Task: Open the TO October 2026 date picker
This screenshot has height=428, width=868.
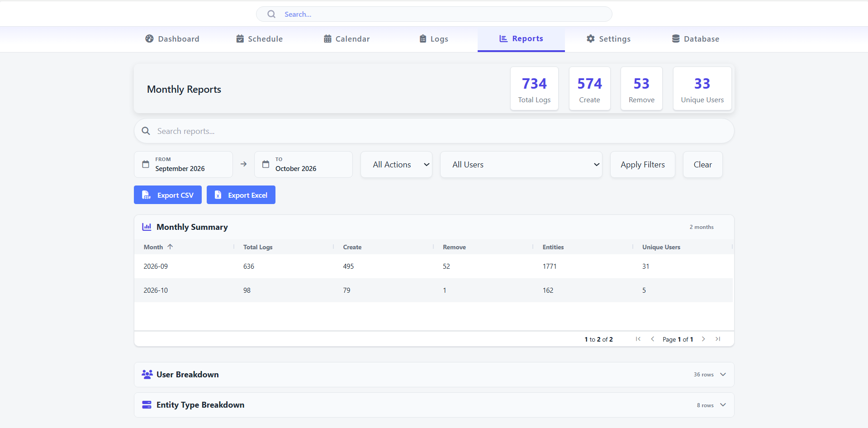Action: click(304, 164)
